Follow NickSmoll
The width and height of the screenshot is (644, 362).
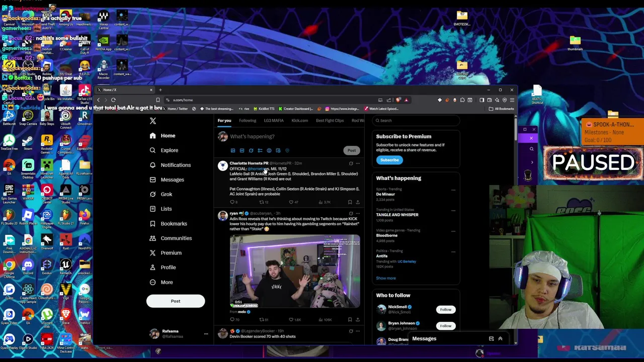[446, 310]
